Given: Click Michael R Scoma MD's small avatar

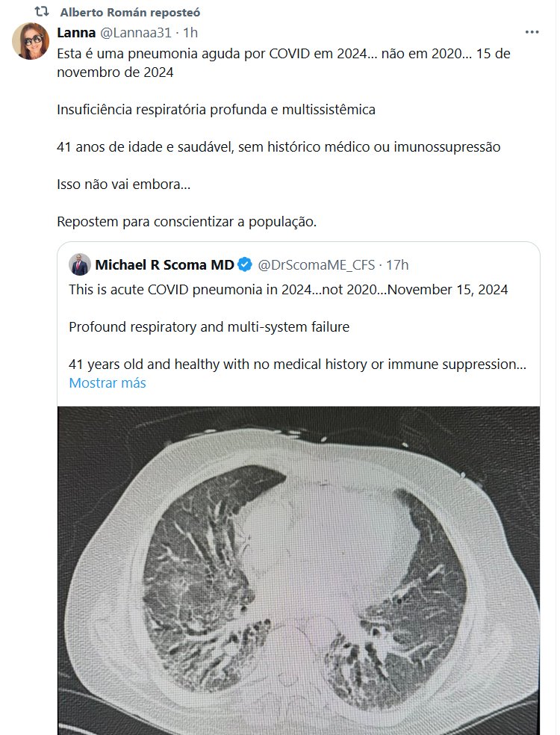Looking at the screenshot, I should [80, 265].
